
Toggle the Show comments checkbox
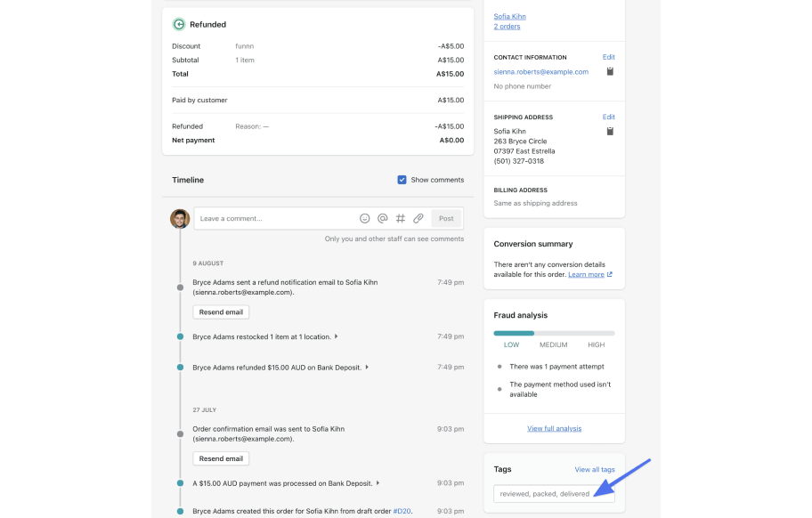(x=402, y=179)
